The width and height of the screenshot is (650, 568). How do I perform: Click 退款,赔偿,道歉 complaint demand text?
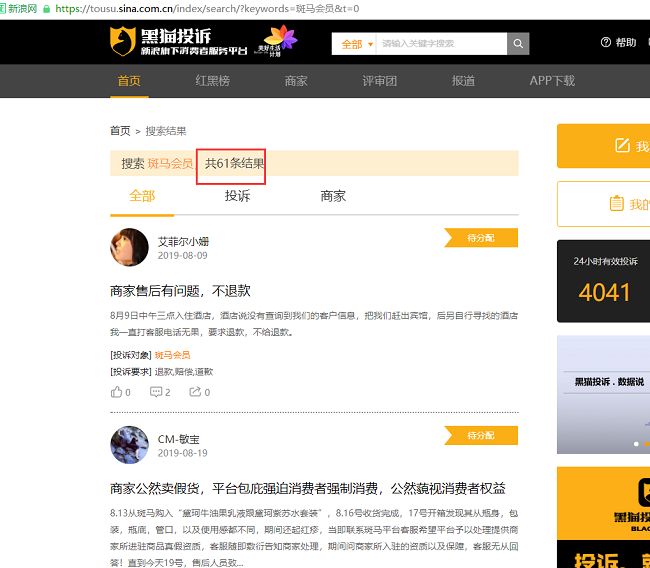[x=184, y=372]
